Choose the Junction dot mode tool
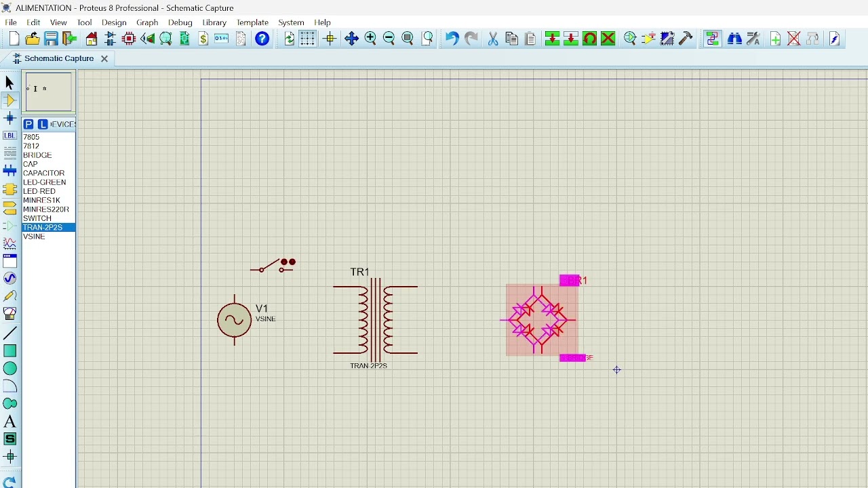This screenshot has width=868, height=488. click(x=9, y=118)
